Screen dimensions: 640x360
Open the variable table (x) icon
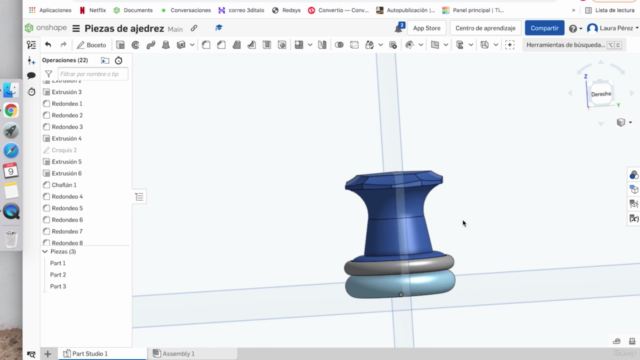[633, 219]
